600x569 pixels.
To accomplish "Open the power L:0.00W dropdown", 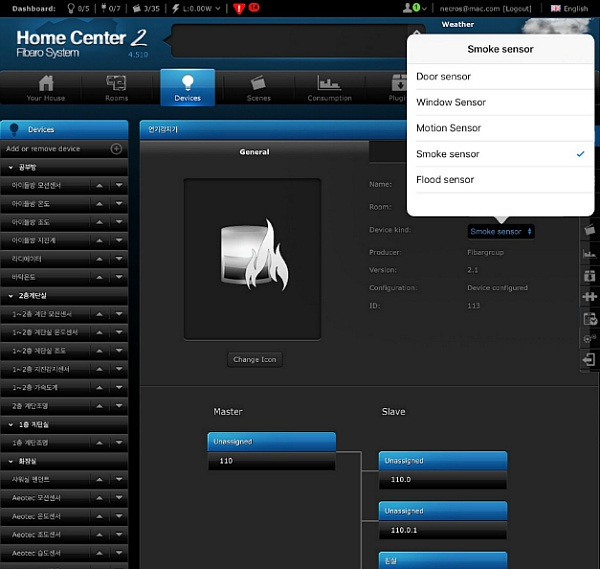I will (196, 8).
